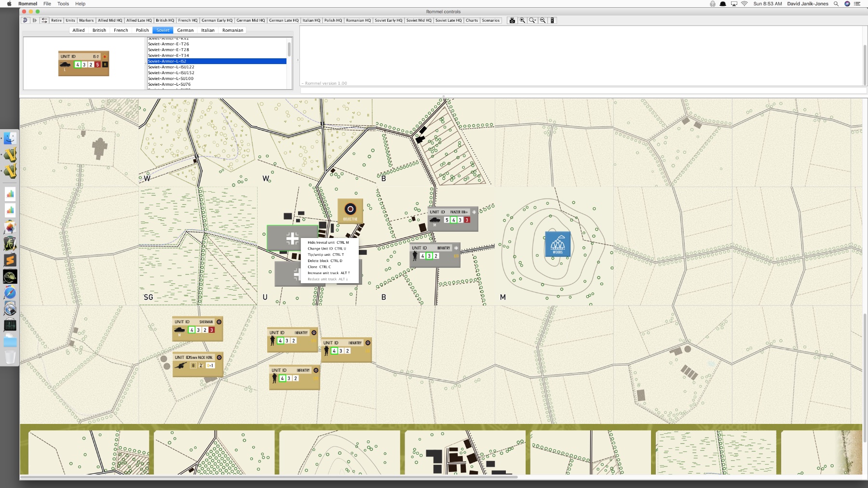Switch to the German faction tab
The height and width of the screenshot is (488, 868).
tap(185, 30)
